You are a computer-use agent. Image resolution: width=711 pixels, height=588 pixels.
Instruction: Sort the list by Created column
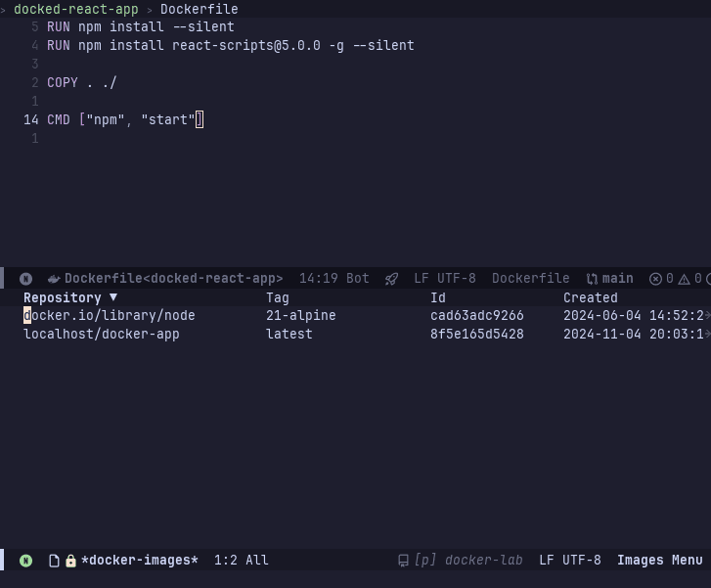pos(590,297)
